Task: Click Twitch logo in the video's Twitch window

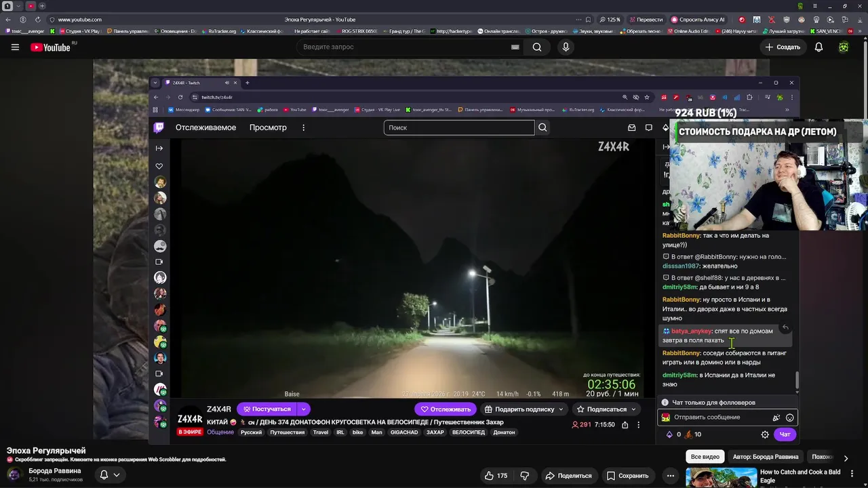Action: 159,127
